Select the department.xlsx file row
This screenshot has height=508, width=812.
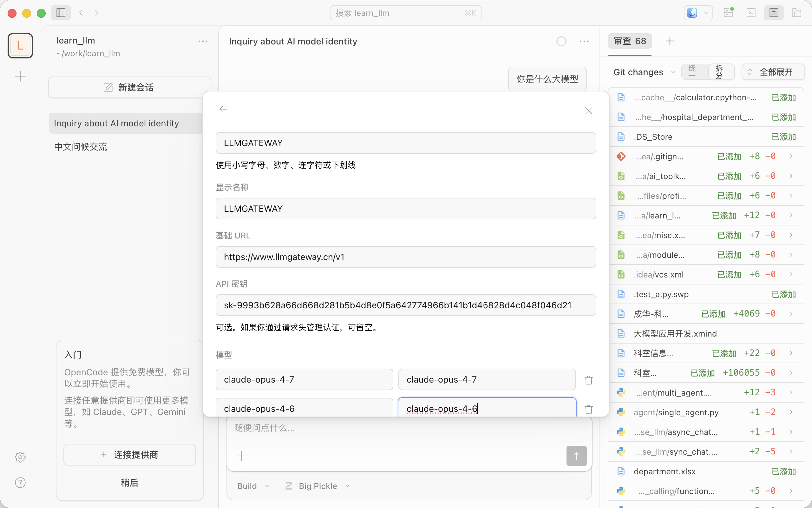pyautogui.click(x=706, y=471)
